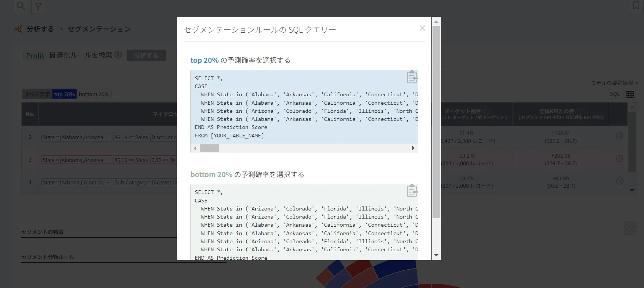644x288 pixels.
Task: Click the 86.19 <= Sales tag in row 3
Action: [x=131, y=160]
